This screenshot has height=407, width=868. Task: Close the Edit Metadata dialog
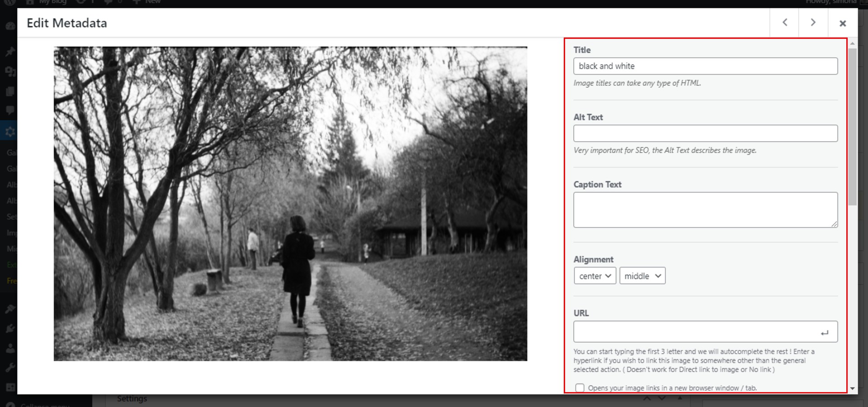[843, 23]
